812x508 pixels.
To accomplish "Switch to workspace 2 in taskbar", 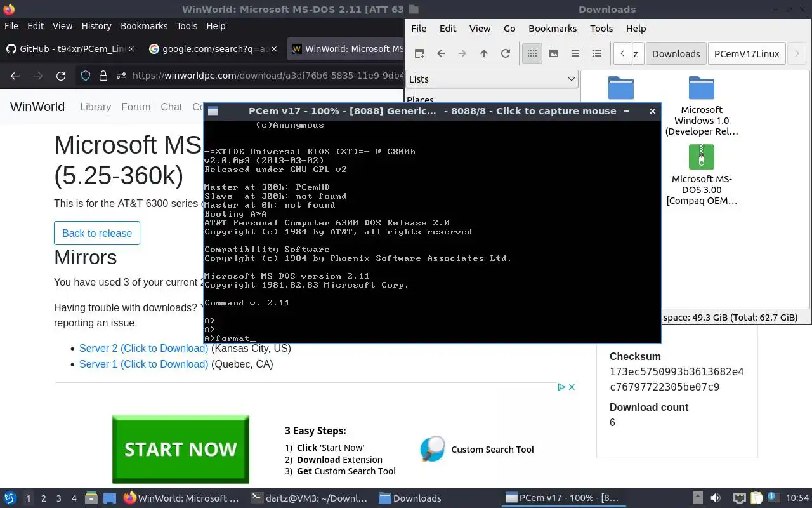I will 43,498.
